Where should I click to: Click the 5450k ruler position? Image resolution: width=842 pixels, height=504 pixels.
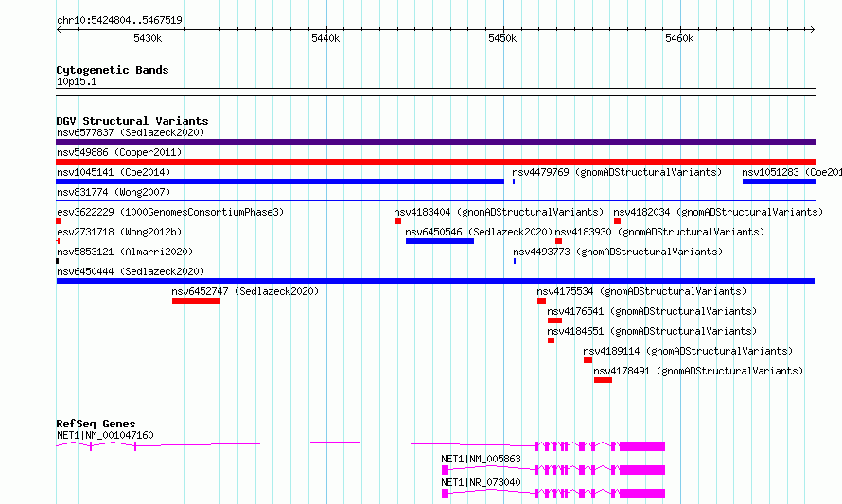tap(502, 38)
